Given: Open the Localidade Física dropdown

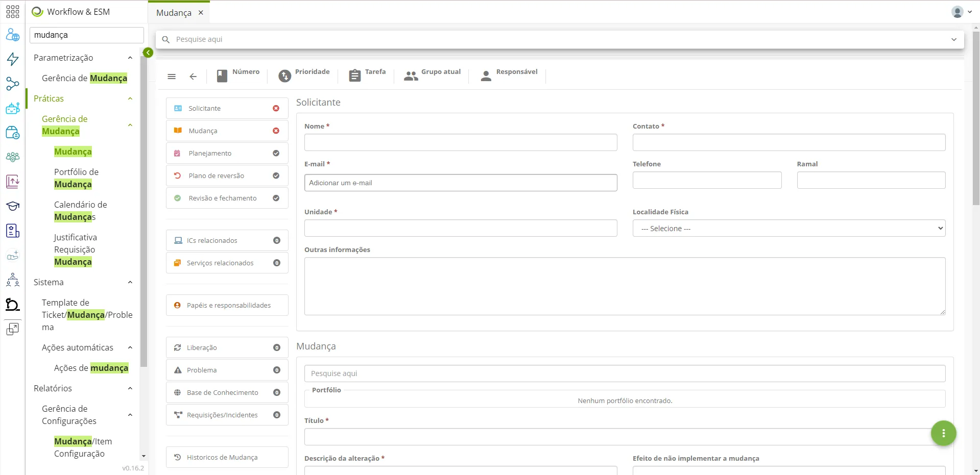Looking at the screenshot, I should pos(788,228).
